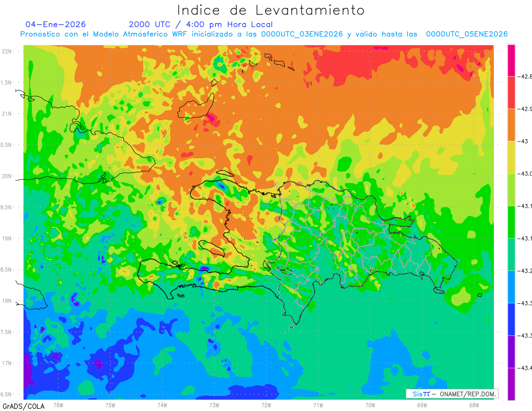Click the '17N' latitude axis label
532x411 pixels.
coord(7,363)
